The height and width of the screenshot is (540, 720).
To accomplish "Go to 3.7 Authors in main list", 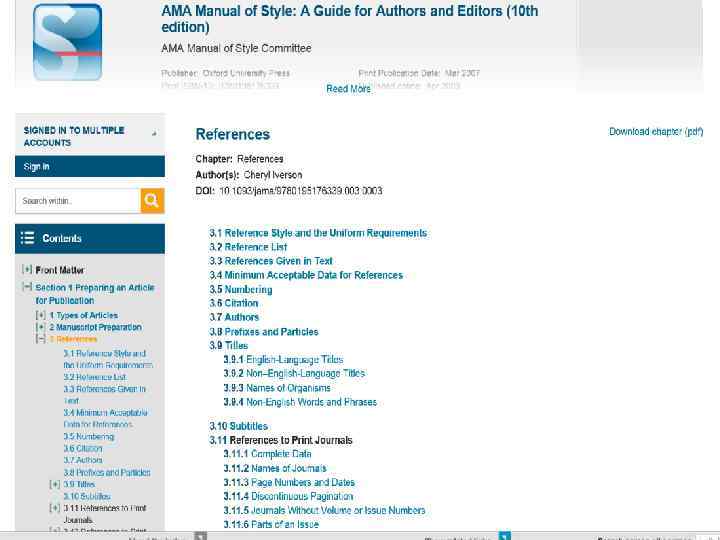I will click(234, 317).
